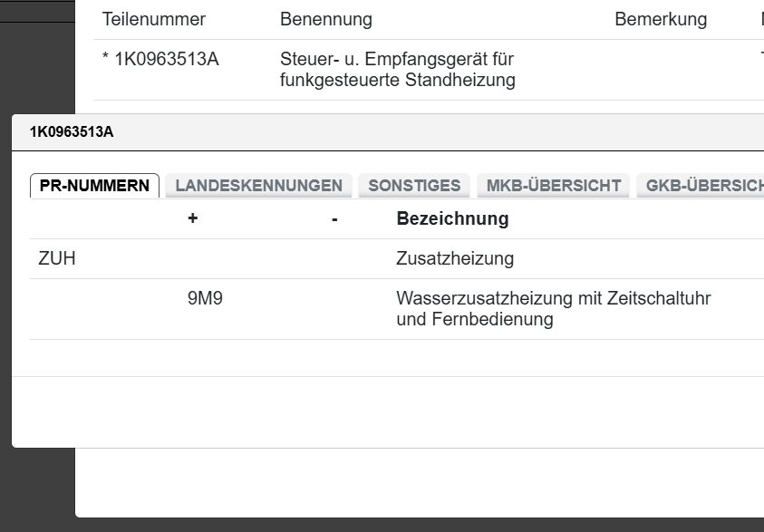Click the Bezeichnung column header
The image size is (764, 532).
coord(451,218)
